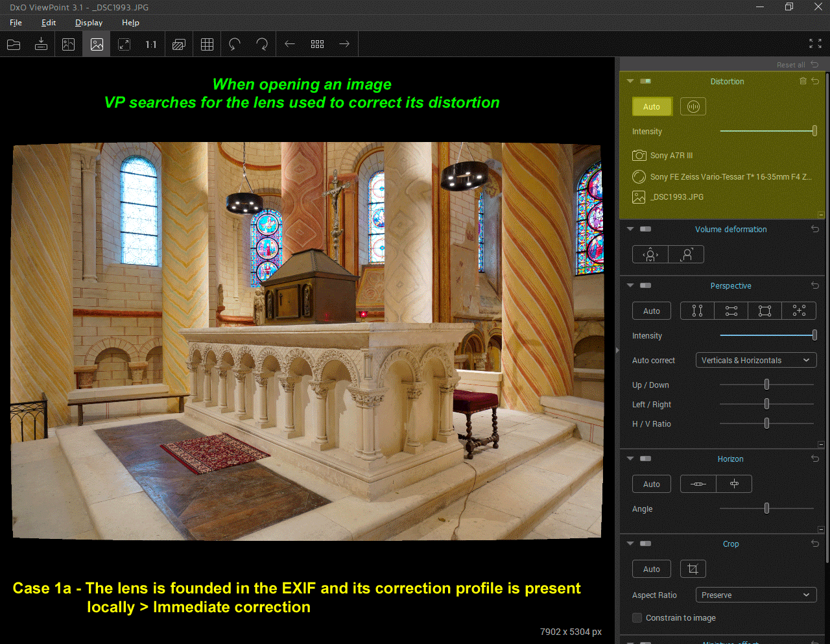Open Auto correct Verticals & Horizontals dropdown

pyautogui.click(x=756, y=361)
